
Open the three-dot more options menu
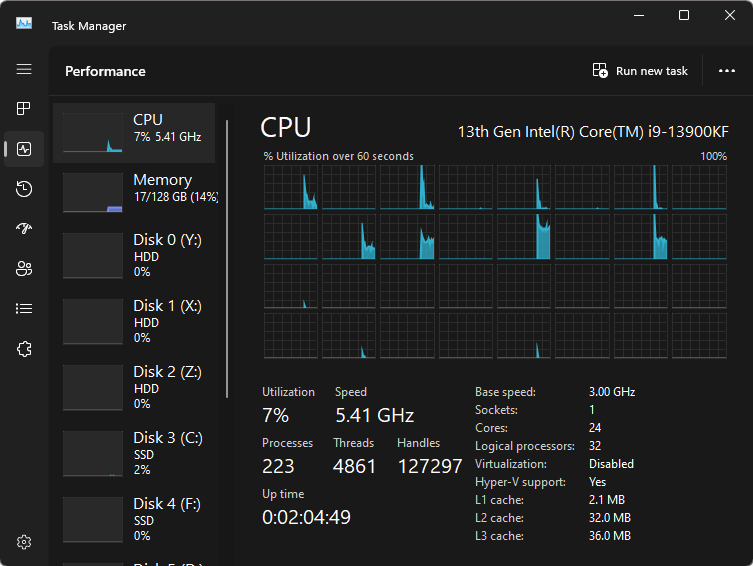[x=727, y=71]
